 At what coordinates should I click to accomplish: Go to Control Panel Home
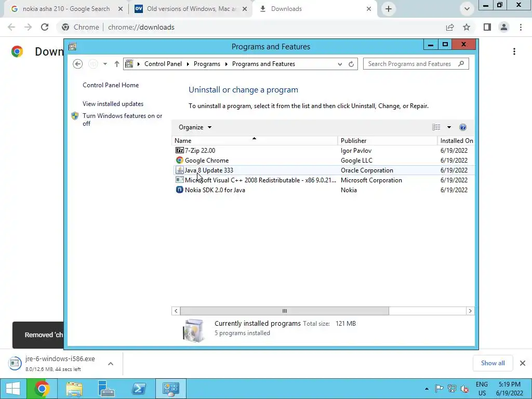(111, 85)
